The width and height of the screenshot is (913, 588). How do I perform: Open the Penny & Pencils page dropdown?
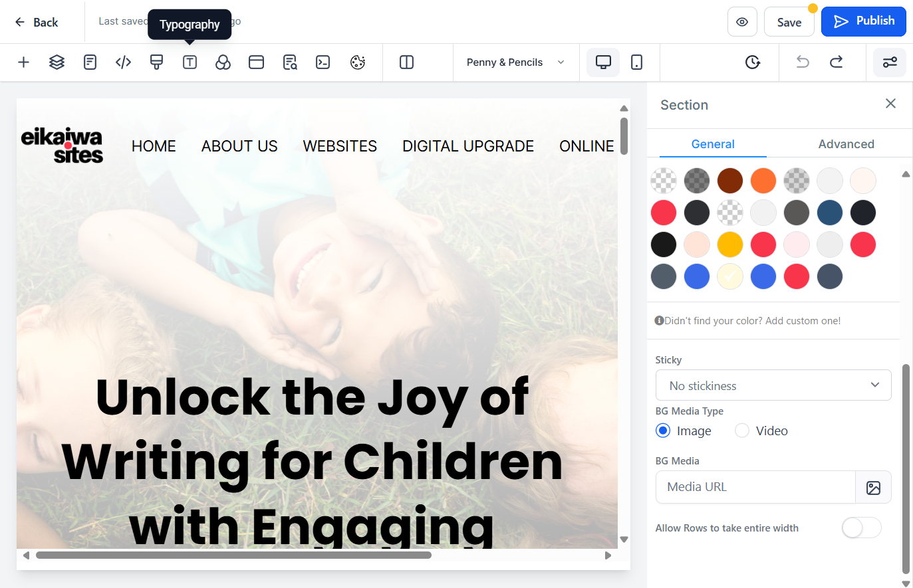coord(516,62)
